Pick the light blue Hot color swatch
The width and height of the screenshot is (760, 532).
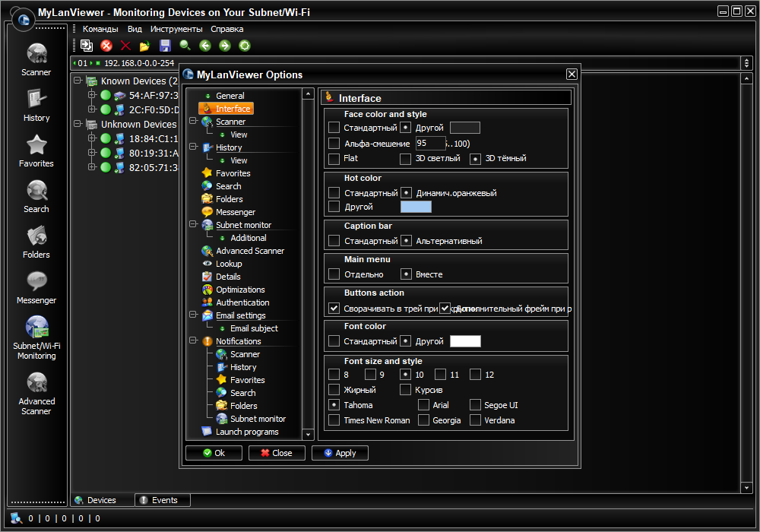(416, 207)
